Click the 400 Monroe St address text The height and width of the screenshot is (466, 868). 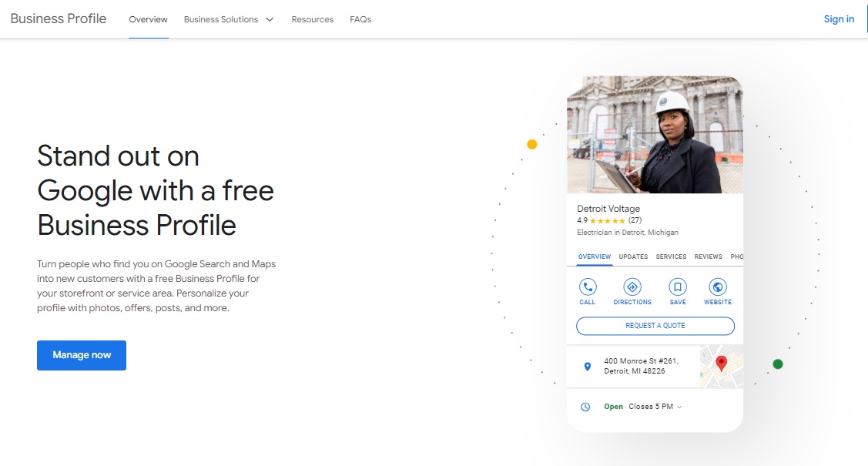(641, 366)
